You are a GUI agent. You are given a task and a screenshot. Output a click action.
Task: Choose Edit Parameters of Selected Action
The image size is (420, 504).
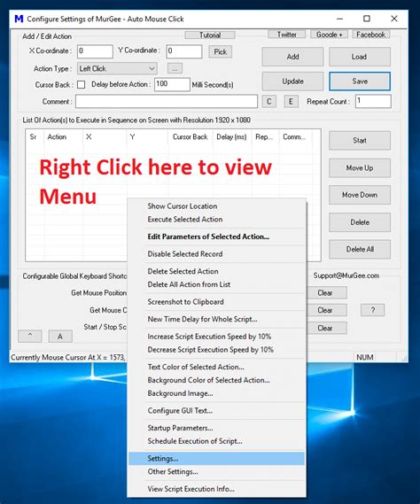pyautogui.click(x=216, y=236)
